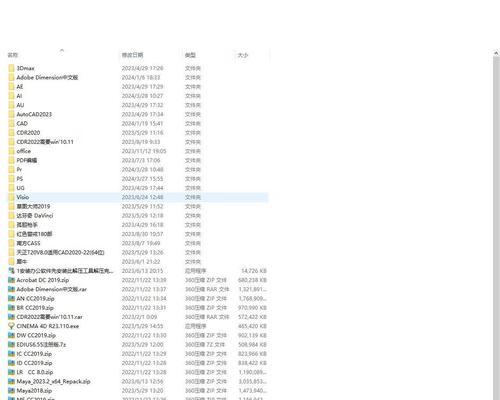Click the IC CC2019.zip archive icon
500x400 pixels.
pyautogui.click(x=11, y=354)
